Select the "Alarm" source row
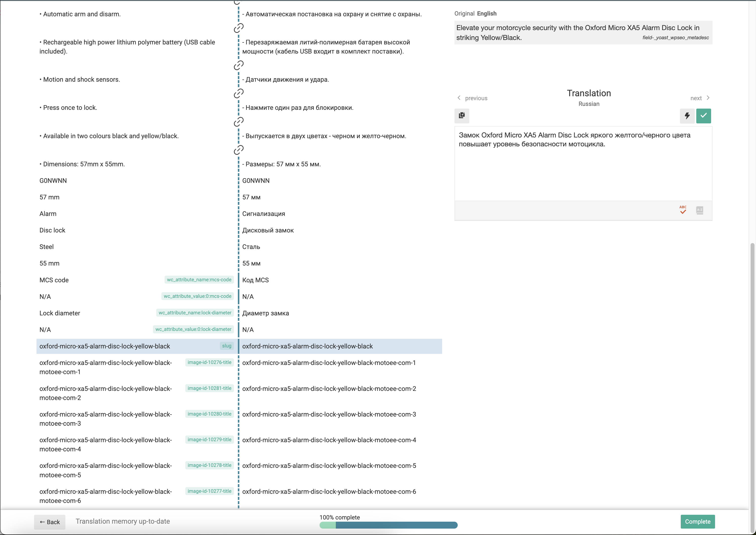Viewport: 756px width, 535px height. pyautogui.click(x=48, y=214)
